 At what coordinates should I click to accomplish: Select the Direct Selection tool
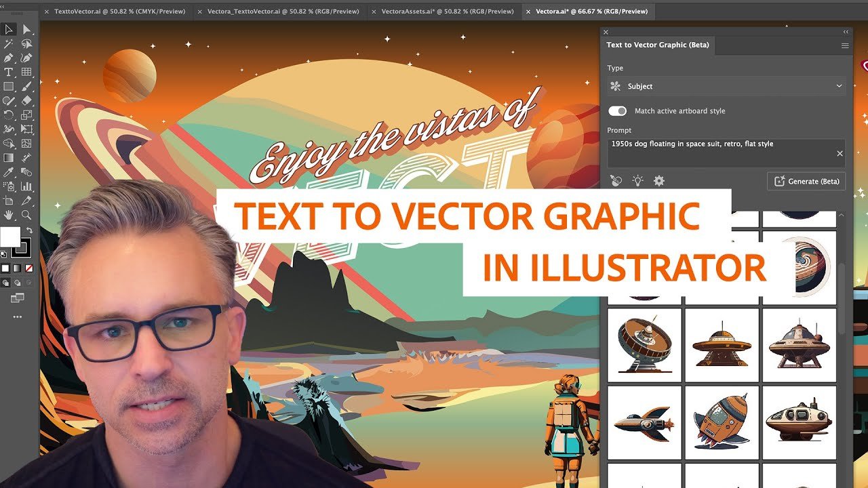26,29
